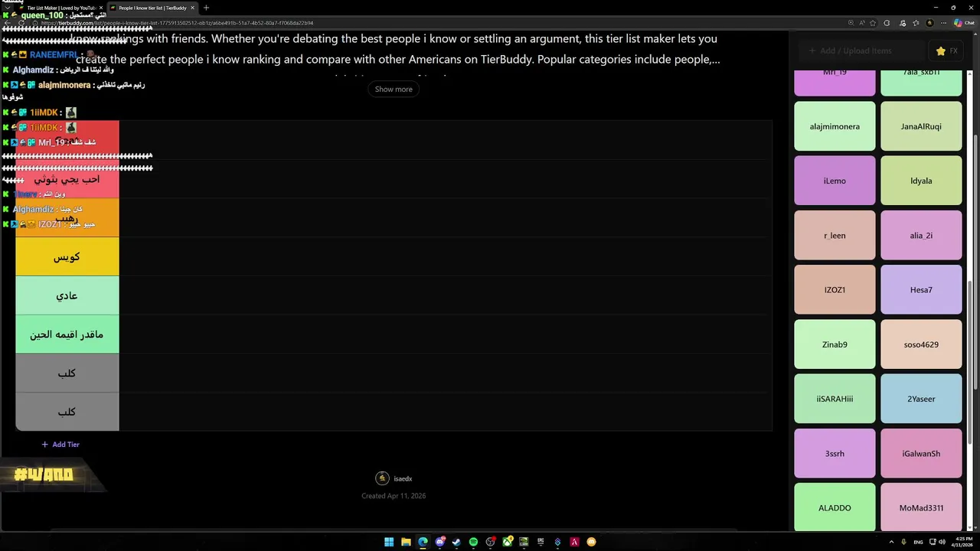Viewport: 980px width, 551px height.
Task: Add page to favorites with star icon
Action: pyautogui.click(x=873, y=23)
